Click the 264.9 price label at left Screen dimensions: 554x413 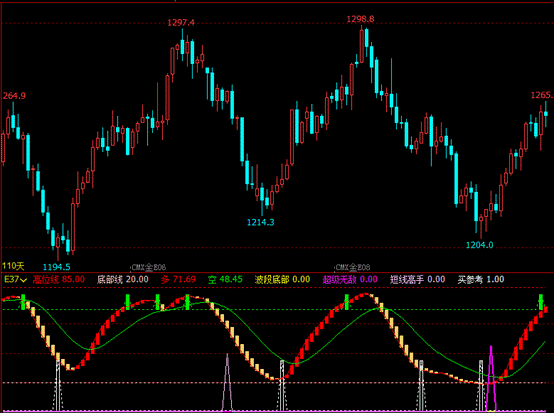point(14,96)
